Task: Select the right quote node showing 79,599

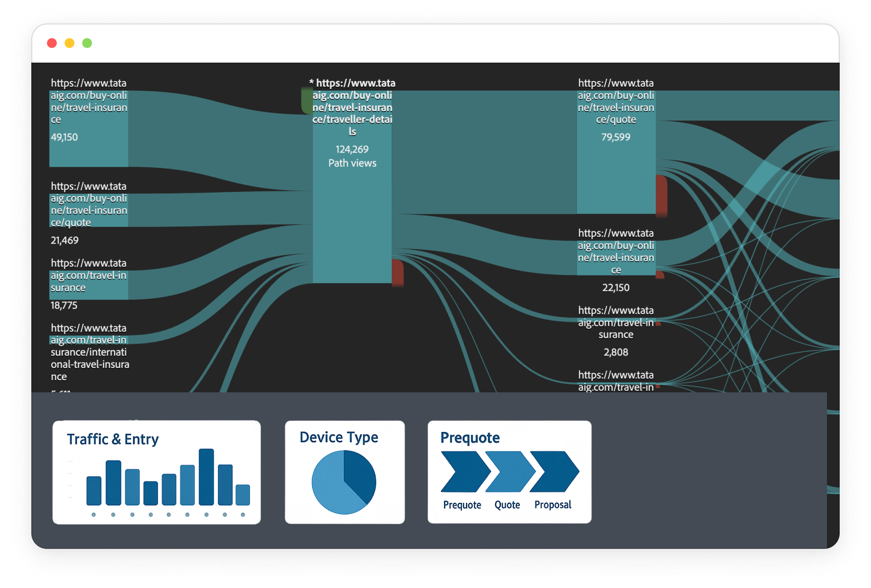Action: point(616,152)
